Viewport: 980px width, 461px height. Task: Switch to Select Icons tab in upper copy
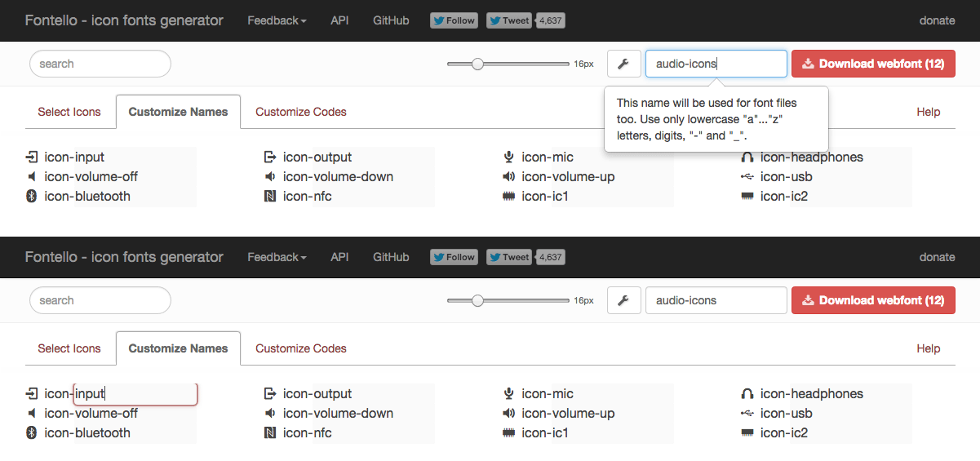(x=69, y=112)
